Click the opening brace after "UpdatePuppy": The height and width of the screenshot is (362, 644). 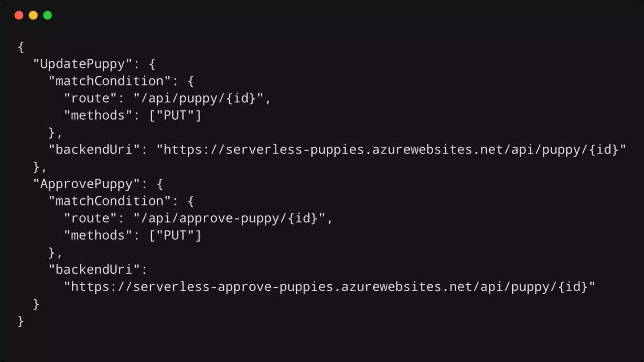pos(152,64)
